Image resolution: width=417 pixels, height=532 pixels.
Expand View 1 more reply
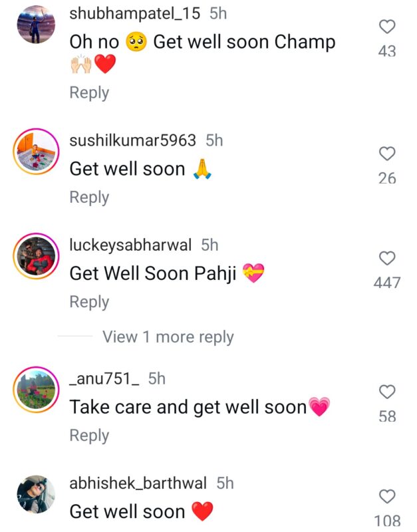[x=168, y=337]
